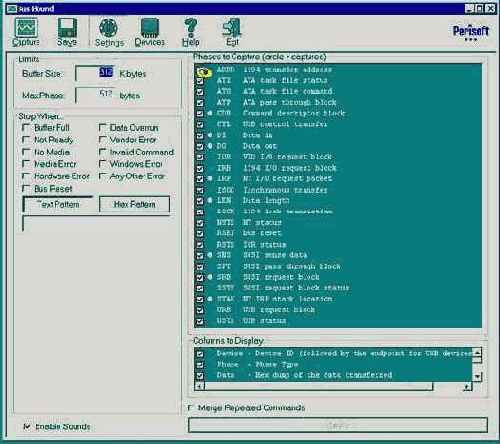Check Merge Repeated Commands option
Screen dimensions: 500x444
191,407
